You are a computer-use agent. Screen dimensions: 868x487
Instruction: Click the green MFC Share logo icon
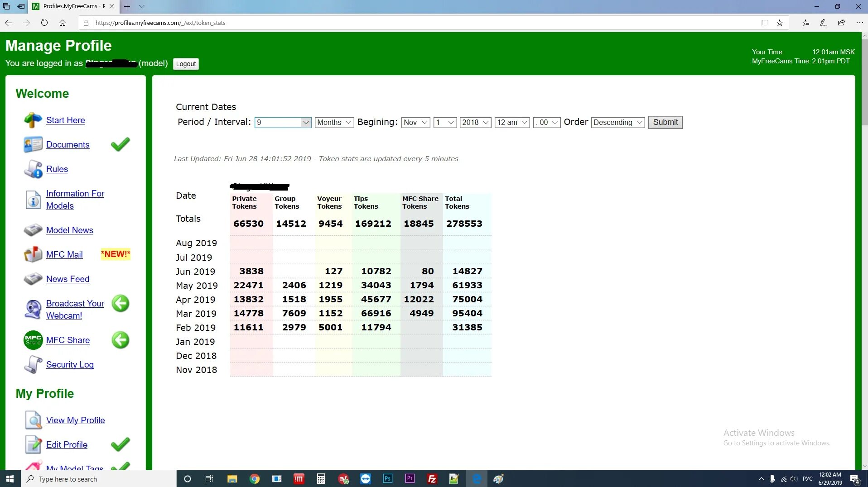[33, 340]
